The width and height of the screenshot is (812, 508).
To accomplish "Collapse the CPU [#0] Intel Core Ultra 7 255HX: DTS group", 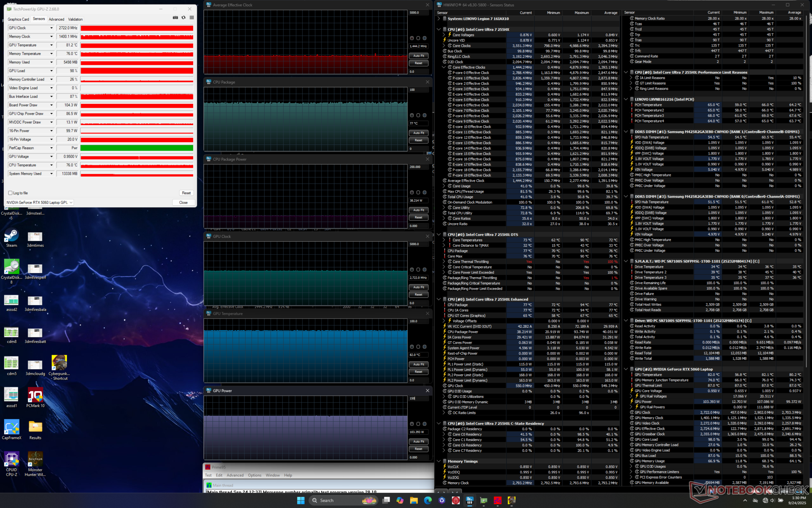I will [x=439, y=235].
